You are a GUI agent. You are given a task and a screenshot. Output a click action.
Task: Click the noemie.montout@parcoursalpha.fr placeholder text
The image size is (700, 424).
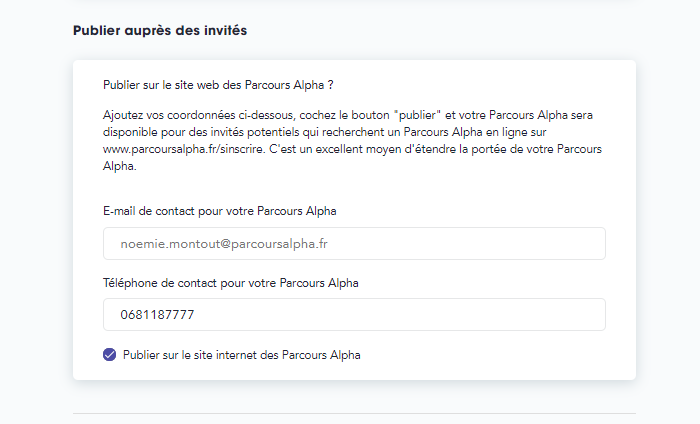coord(224,244)
